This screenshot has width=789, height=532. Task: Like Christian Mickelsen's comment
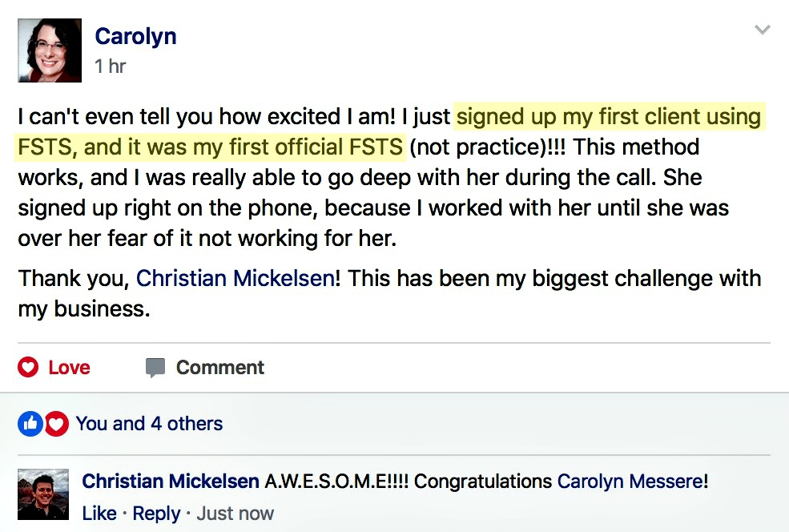pyautogui.click(x=99, y=514)
